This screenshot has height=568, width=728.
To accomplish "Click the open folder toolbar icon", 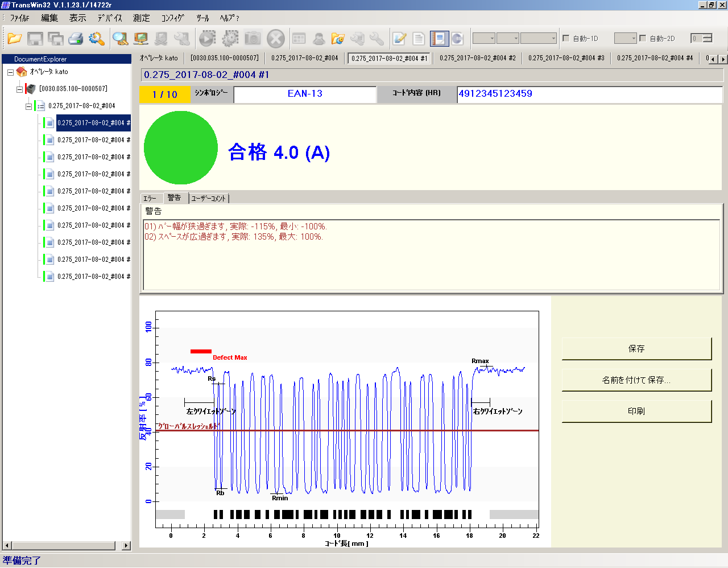I will [15, 39].
